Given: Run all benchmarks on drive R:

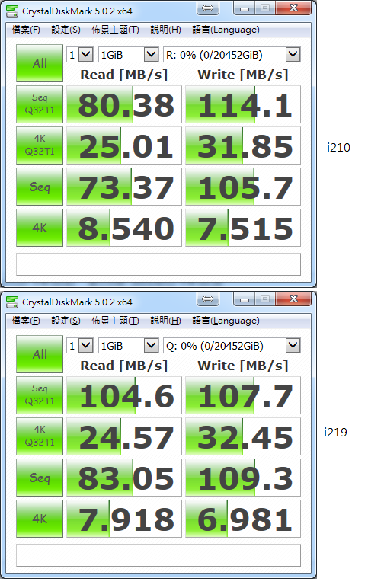Looking at the screenshot, I should [x=40, y=63].
